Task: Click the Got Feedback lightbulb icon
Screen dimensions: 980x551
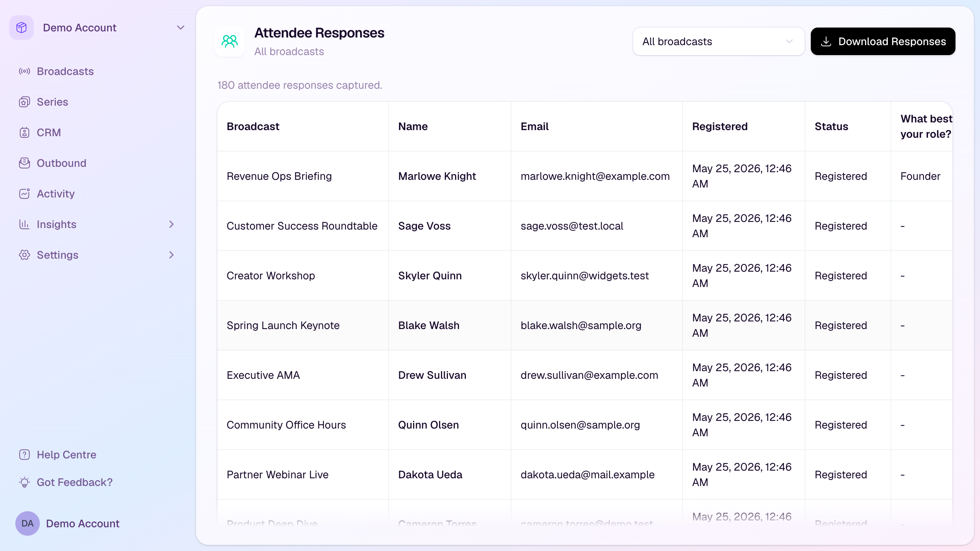Action: 24,482
